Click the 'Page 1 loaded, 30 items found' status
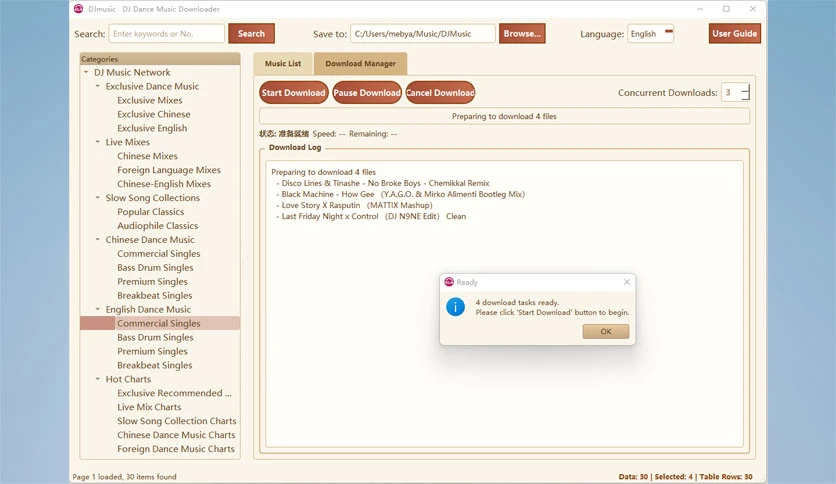836x484 pixels. pyautogui.click(x=124, y=477)
